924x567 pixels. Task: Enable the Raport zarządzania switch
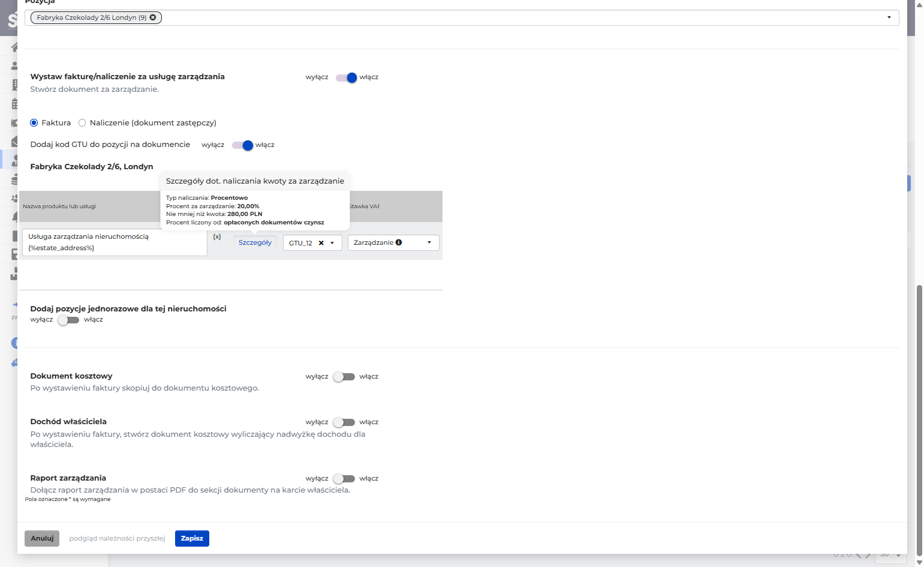(x=344, y=479)
